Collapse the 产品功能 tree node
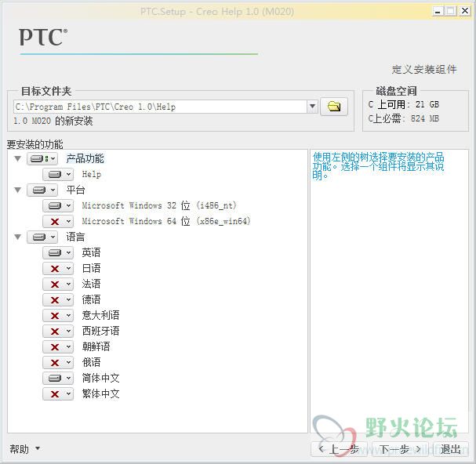 17,158
